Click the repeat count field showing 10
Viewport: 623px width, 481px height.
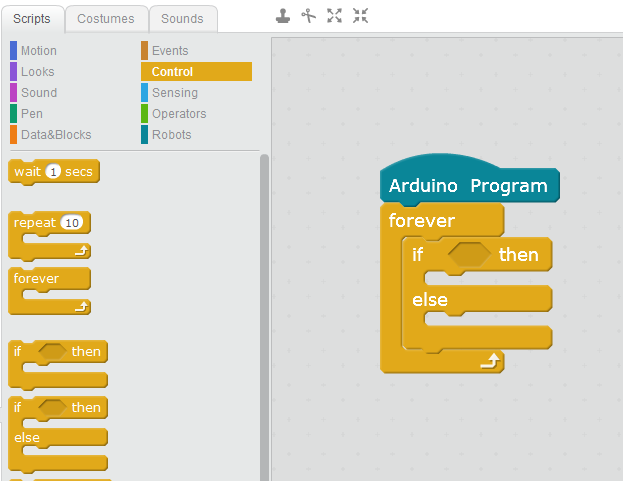coord(72,223)
